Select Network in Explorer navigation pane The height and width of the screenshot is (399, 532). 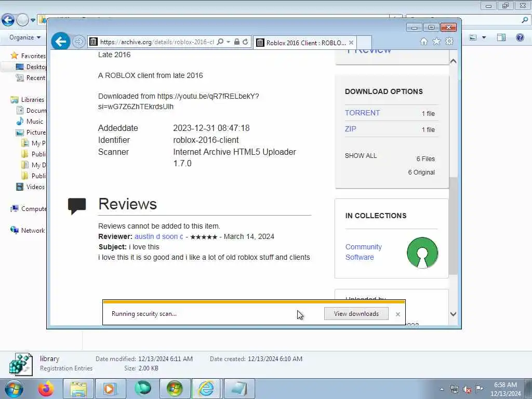click(28, 230)
